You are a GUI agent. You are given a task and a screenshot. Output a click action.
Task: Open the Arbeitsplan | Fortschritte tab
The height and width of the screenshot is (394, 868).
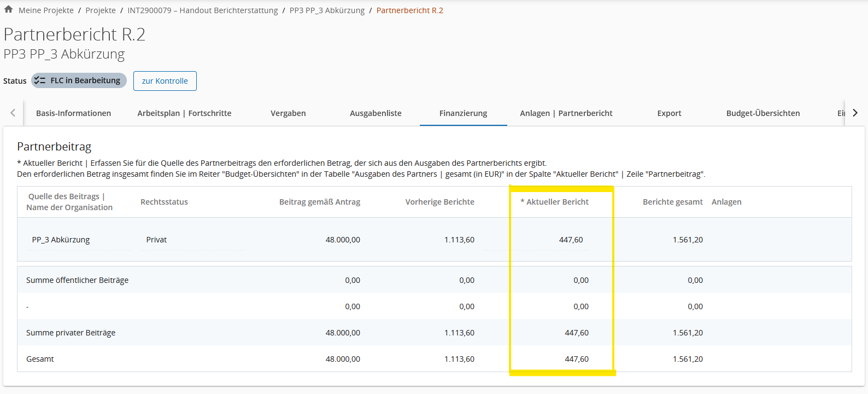tap(184, 113)
